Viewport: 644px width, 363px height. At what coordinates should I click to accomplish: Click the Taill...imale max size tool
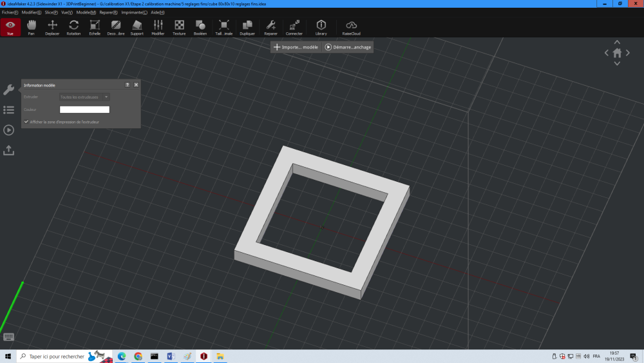(x=224, y=28)
